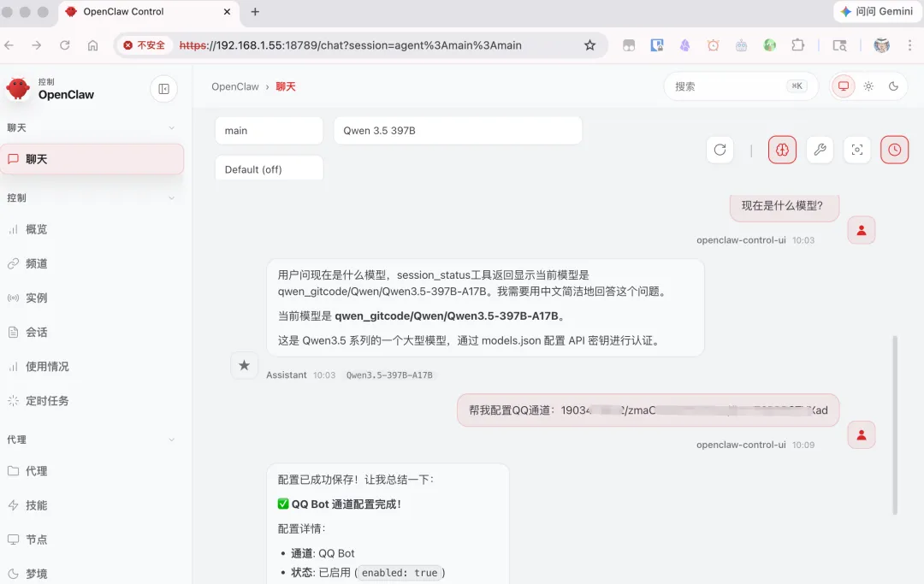Viewport: 924px width, 584px height.
Task: Click the QQ Bot 通道配置完成 heading
Action: coord(340,504)
